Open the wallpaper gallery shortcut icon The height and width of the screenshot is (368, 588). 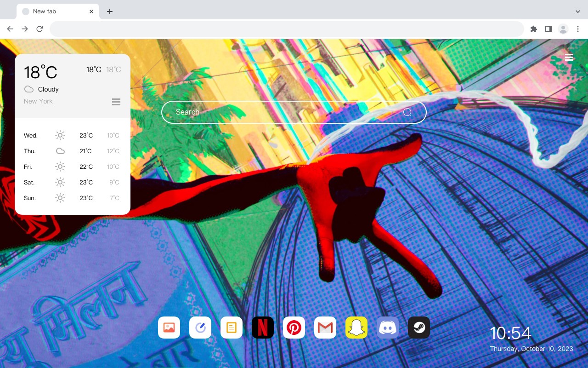(x=169, y=328)
